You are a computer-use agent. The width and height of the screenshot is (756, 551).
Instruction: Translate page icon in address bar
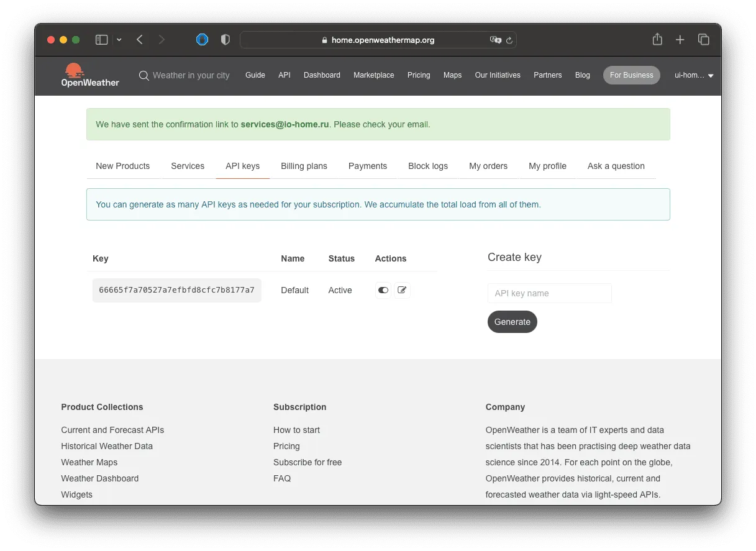(x=495, y=40)
